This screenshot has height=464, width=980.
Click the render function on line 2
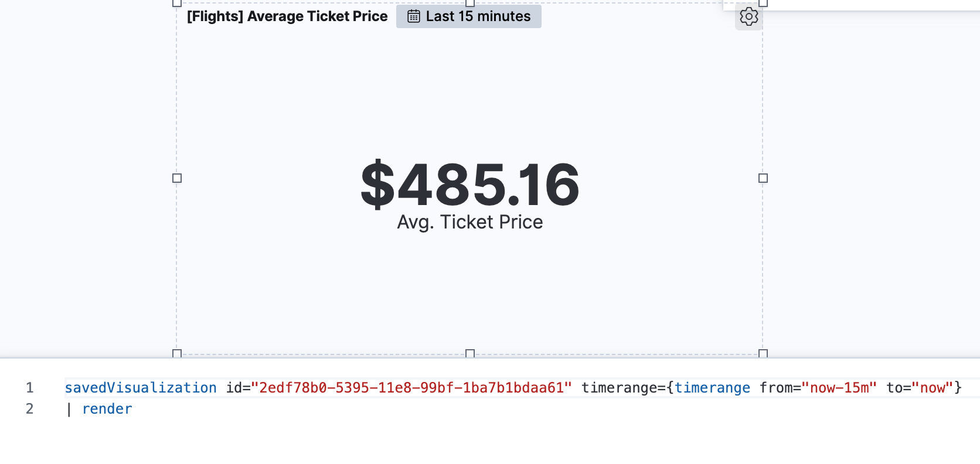[x=107, y=408]
